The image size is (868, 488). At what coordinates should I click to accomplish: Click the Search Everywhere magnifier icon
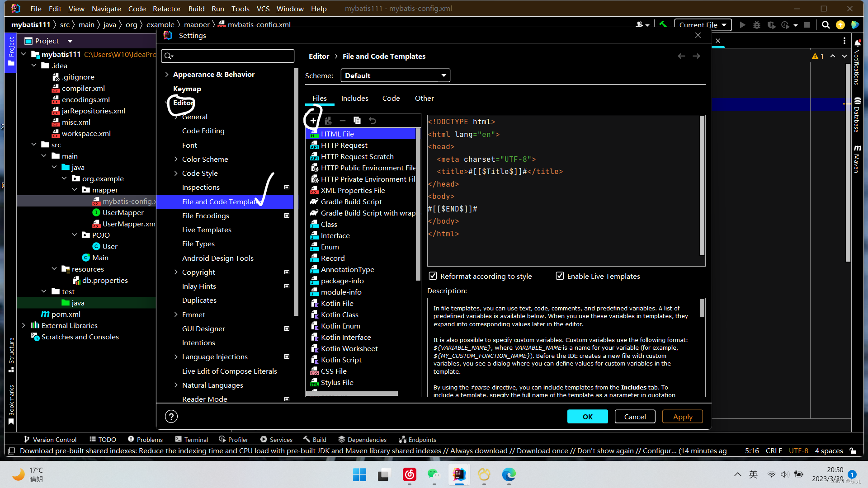[x=826, y=25]
